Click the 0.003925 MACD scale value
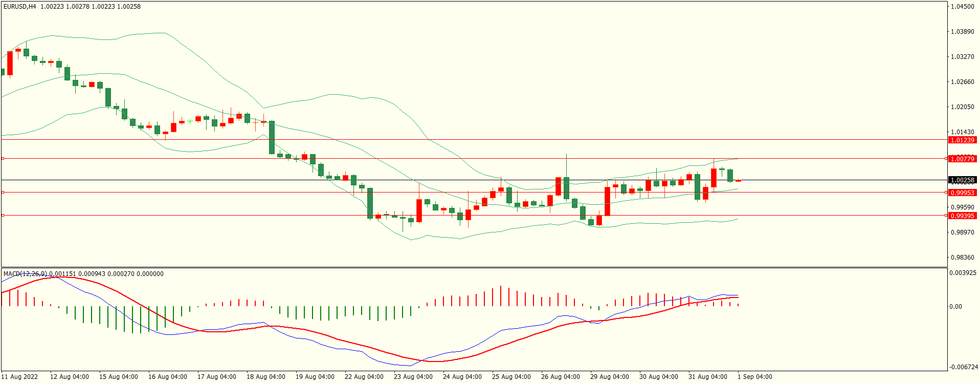The image size is (980, 383). (x=963, y=273)
